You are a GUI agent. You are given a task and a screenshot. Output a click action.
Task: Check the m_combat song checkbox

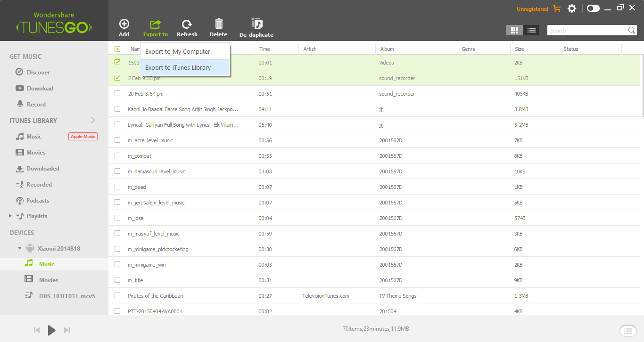117,155
